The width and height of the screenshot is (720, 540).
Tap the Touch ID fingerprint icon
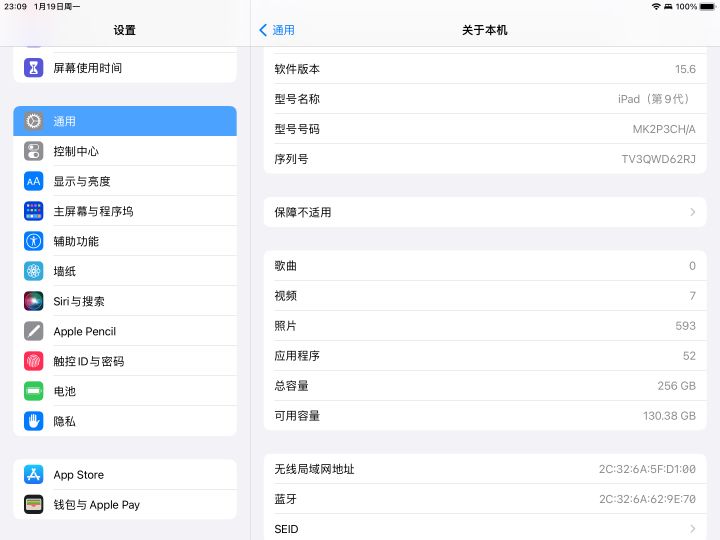click(x=34, y=361)
